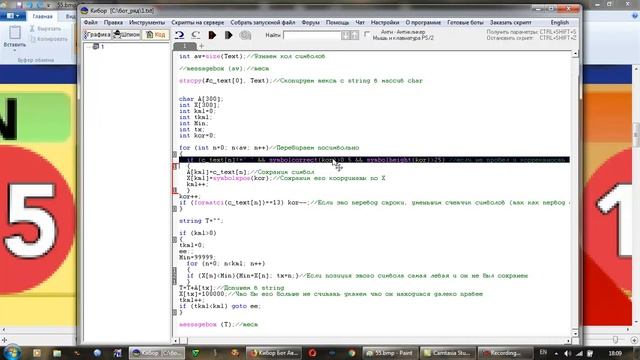Click the line 'Min=99999;'
Image resolution: width=640 pixels, height=360 pixels.
pyautogui.click(x=197, y=258)
